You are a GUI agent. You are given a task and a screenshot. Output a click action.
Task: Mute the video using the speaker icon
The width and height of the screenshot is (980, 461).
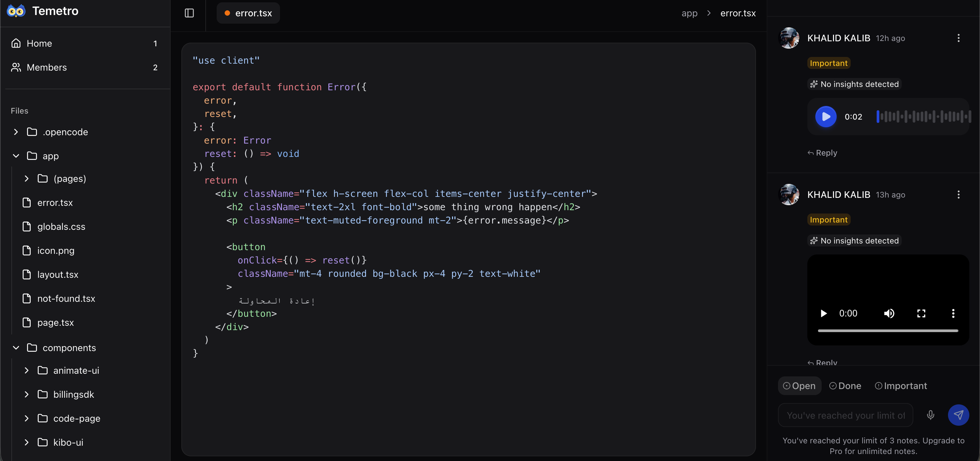click(x=889, y=313)
